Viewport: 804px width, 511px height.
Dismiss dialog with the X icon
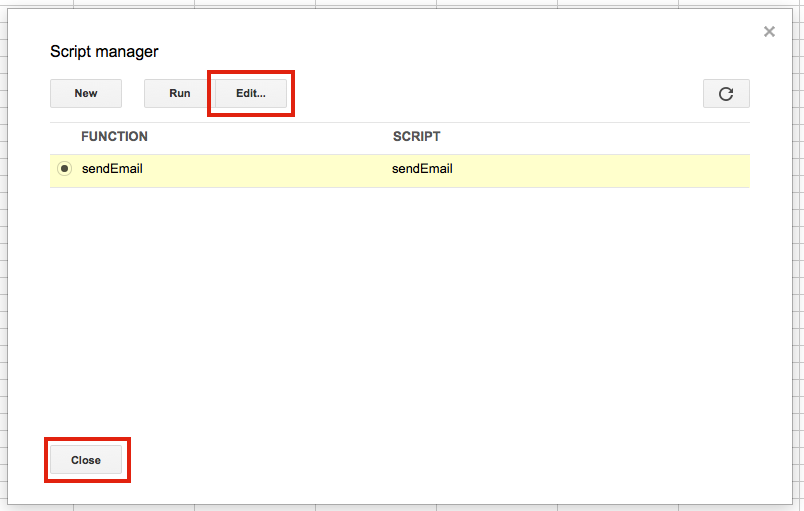coord(769,32)
